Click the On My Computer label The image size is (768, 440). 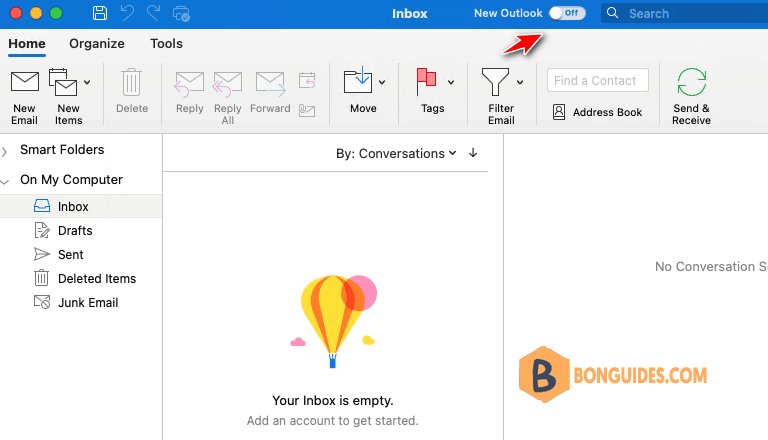click(x=72, y=180)
